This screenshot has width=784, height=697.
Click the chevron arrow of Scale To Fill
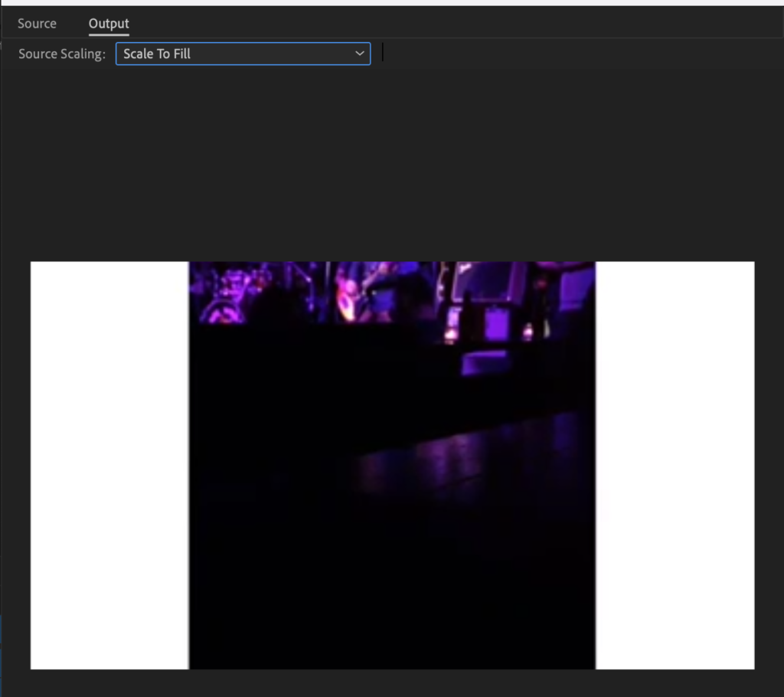click(360, 54)
